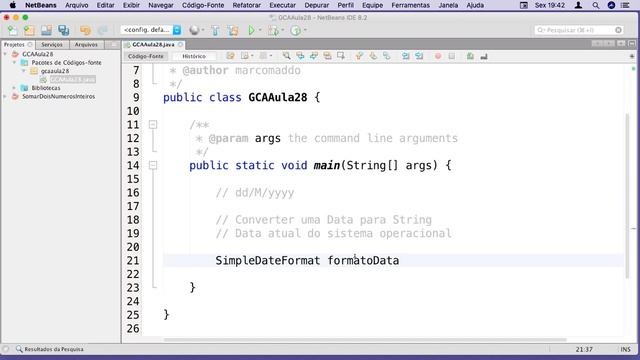
Task: Click the Clean and Build Project icon
Action: click(233, 30)
